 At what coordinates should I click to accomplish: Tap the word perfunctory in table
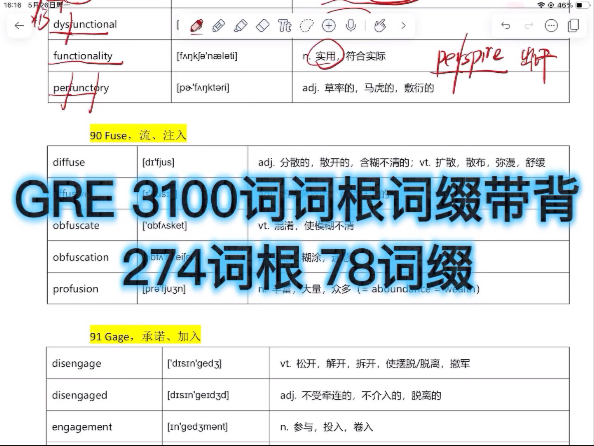[x=81, y=88]
